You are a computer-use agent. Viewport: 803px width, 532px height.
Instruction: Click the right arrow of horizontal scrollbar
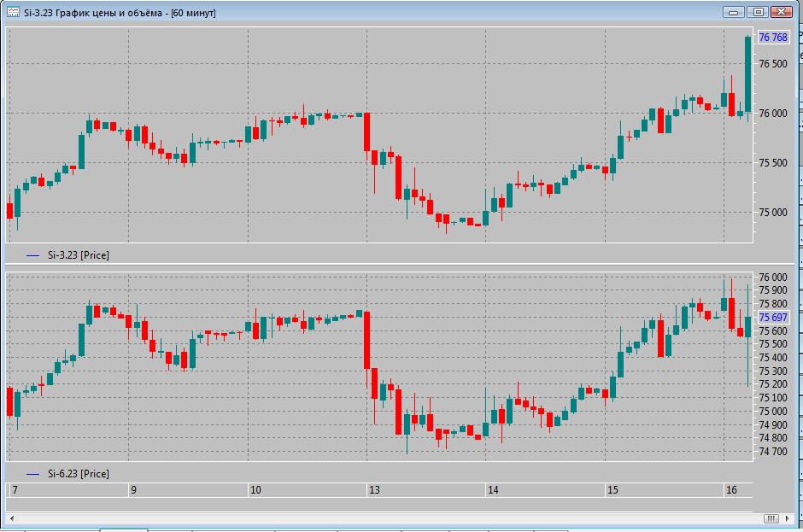click(x=787, y=518)
